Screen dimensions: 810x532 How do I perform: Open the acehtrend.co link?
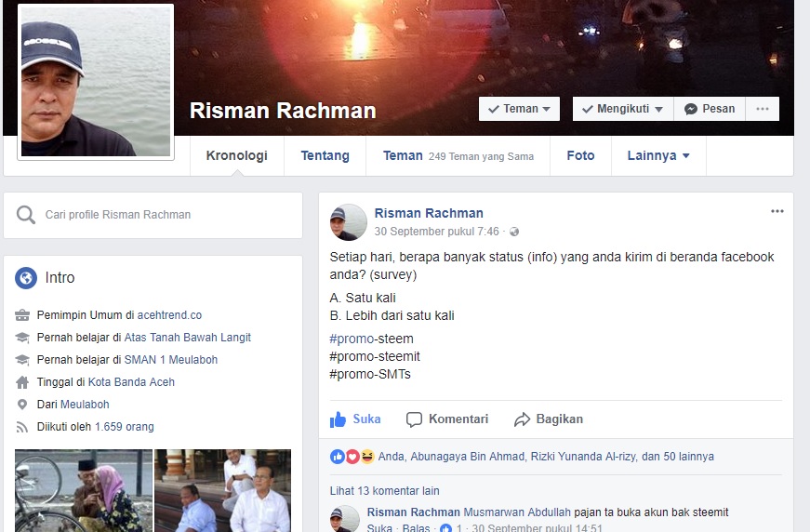[x=169, y=315]
